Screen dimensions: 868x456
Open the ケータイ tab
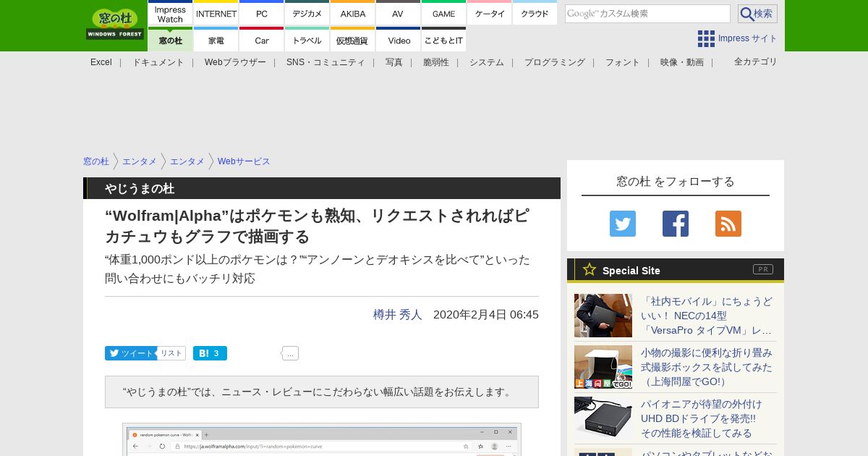click(490, 14)
